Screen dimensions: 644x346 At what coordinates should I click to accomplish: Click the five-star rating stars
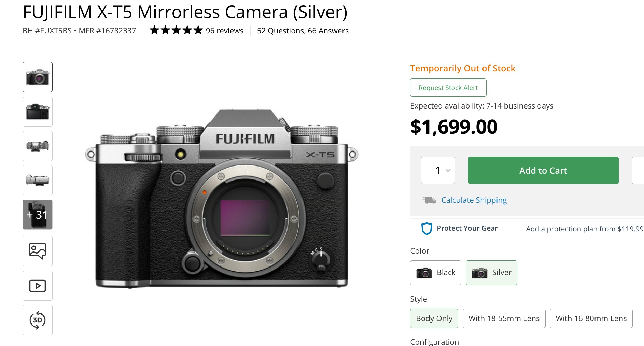(176, 30)
